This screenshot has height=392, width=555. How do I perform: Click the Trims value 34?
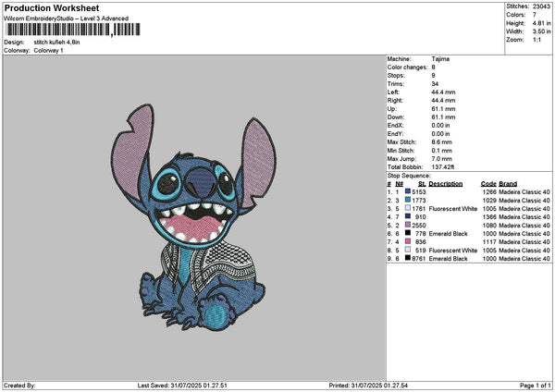435,84
